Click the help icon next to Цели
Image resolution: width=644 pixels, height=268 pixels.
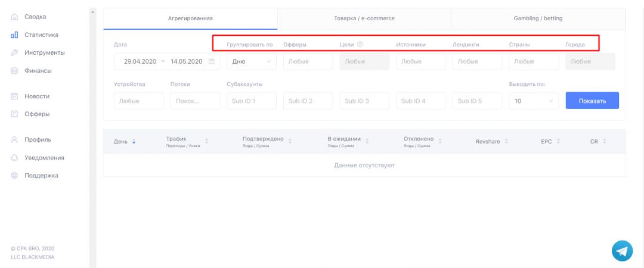[360, 44]
